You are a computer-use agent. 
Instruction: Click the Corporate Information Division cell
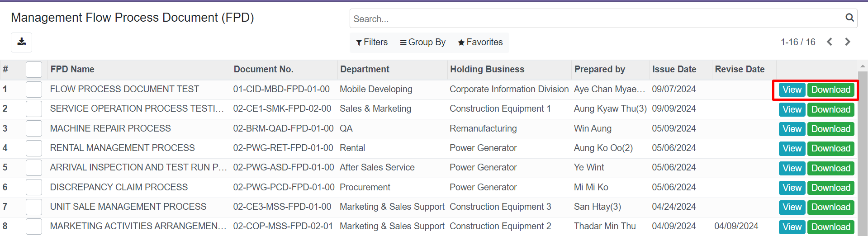(x=509, y=89)
